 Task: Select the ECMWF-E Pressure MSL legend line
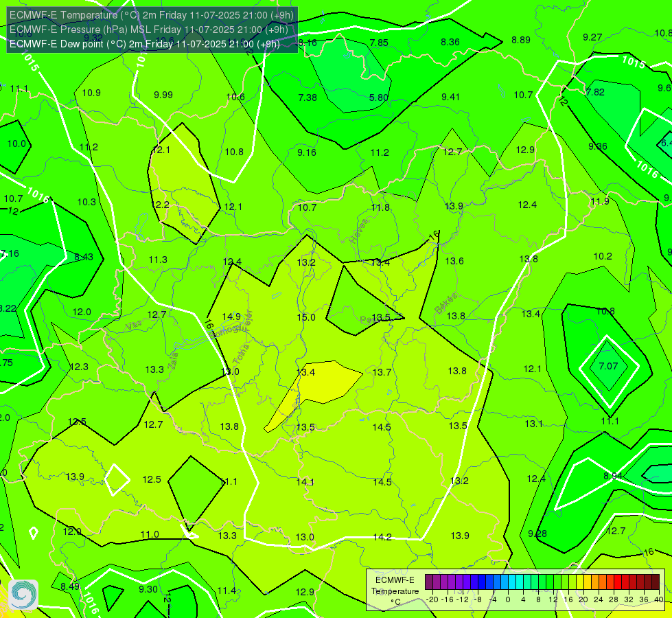(x=149, y=30)
